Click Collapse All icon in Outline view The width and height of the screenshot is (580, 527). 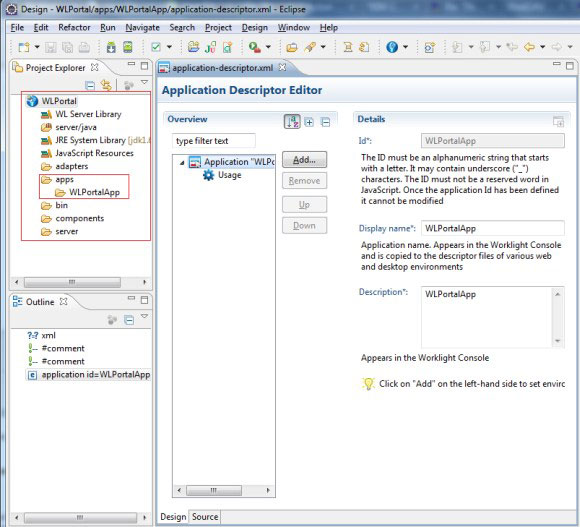(129, 320)
